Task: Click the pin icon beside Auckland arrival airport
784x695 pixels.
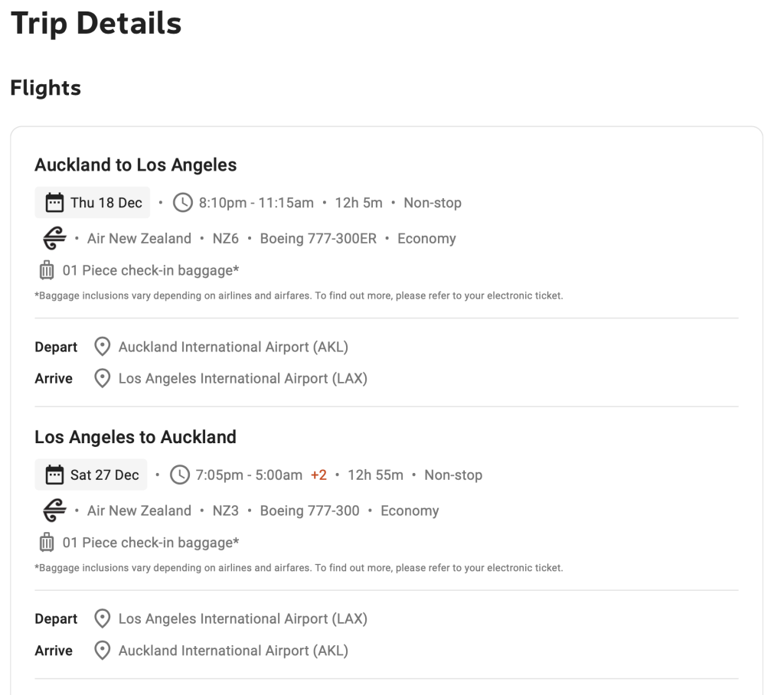Action: click(102, 651)
